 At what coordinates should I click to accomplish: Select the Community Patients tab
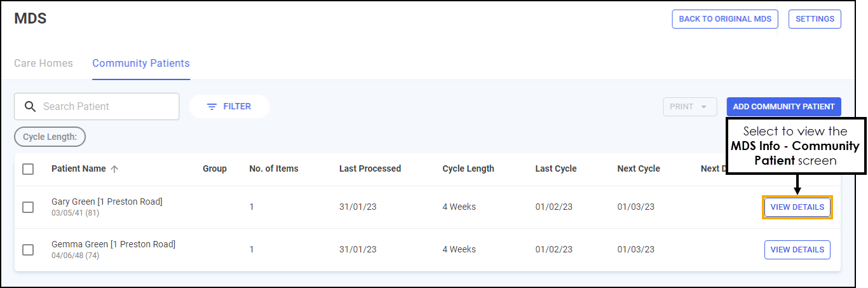(x=141, y=64)
